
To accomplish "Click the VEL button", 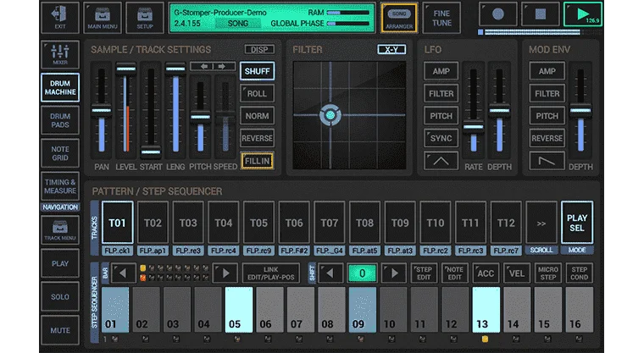I will 517,273.
